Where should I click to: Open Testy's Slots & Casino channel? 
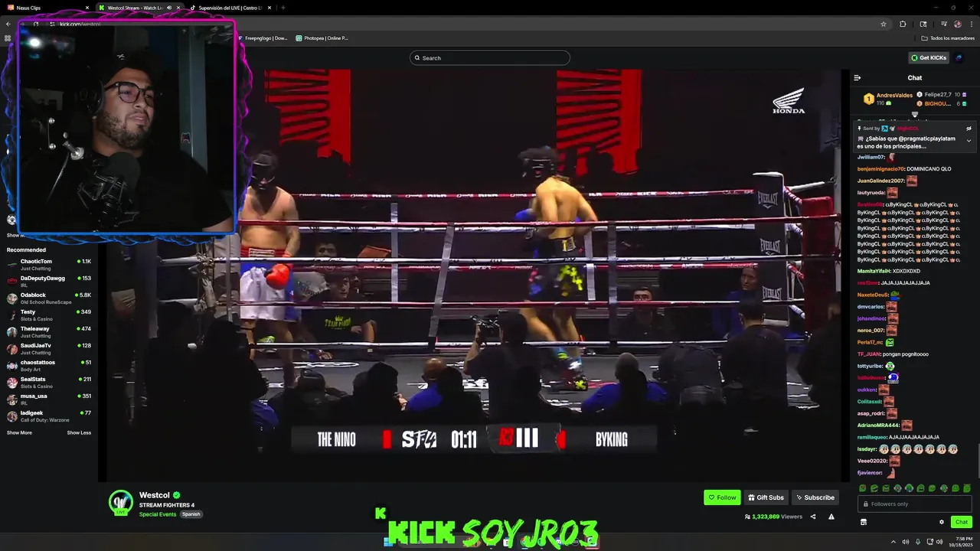[x=49, y=315]
